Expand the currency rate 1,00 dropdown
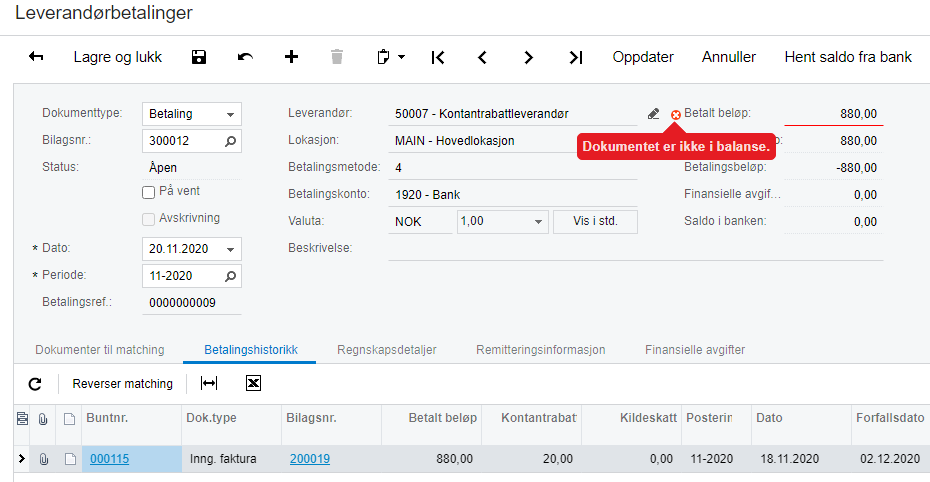Screen dimensions: 930x482 538,222
